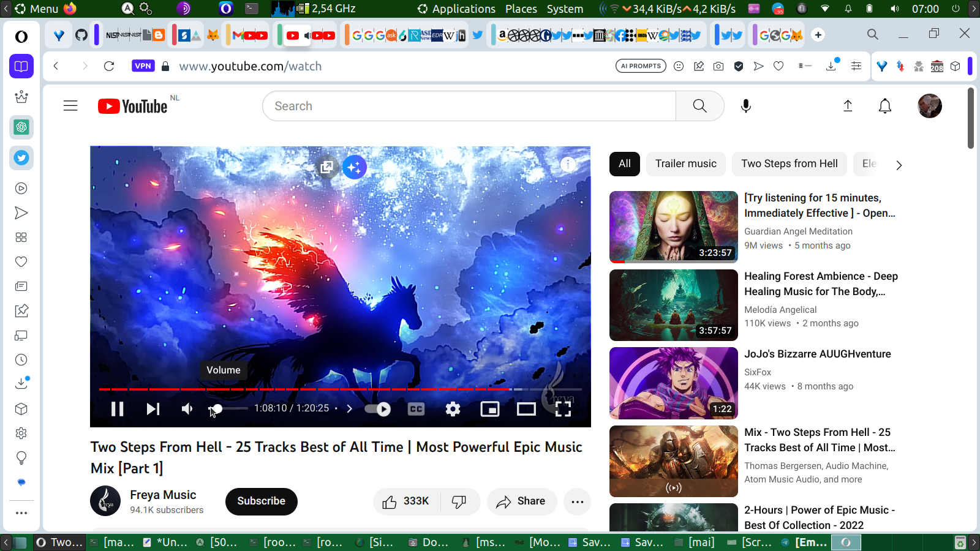Viewport: 980px width, 551px height.
Task: Mute the video with the speaker icon
Action: (187, 409)
